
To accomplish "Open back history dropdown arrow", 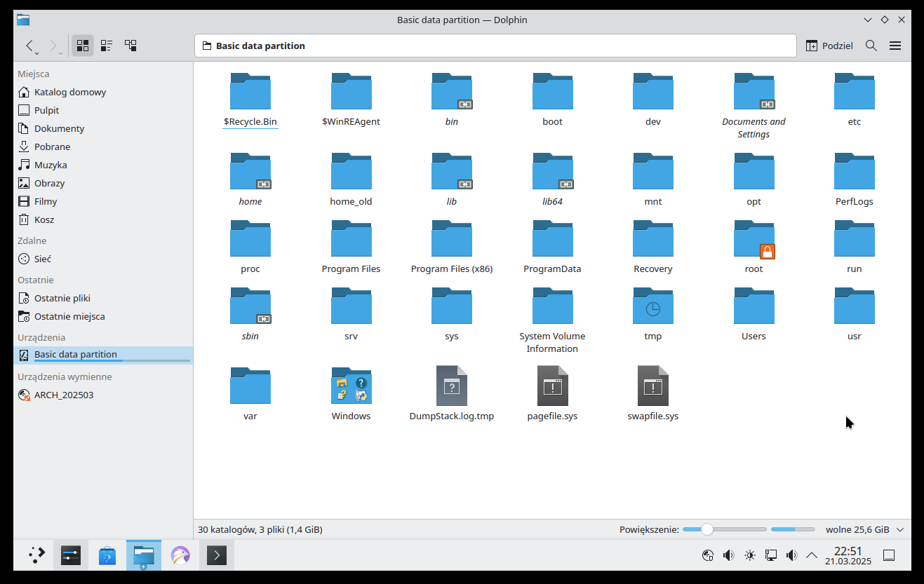I will pos(38,53).
